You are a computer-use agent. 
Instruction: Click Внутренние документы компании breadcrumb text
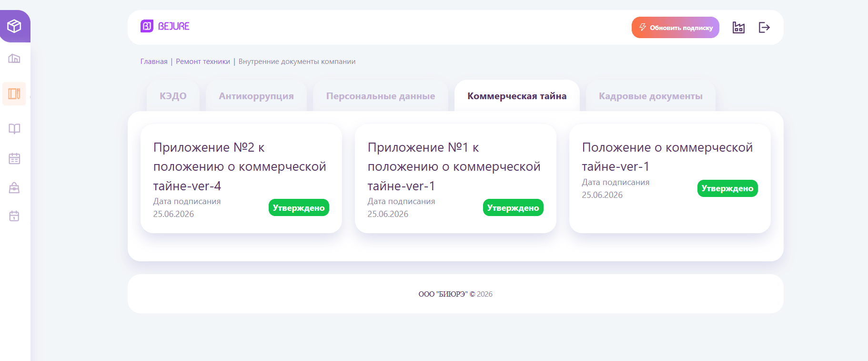point(297,62)
